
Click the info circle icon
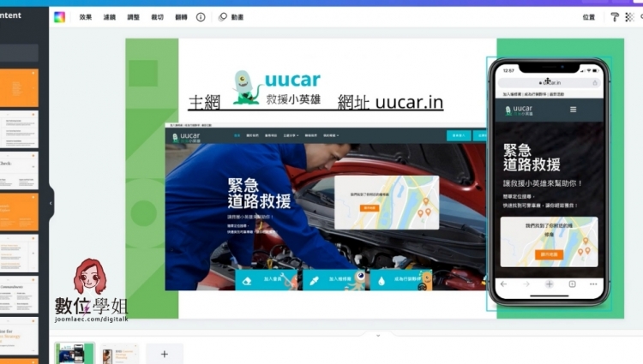[x=201, y=17]
